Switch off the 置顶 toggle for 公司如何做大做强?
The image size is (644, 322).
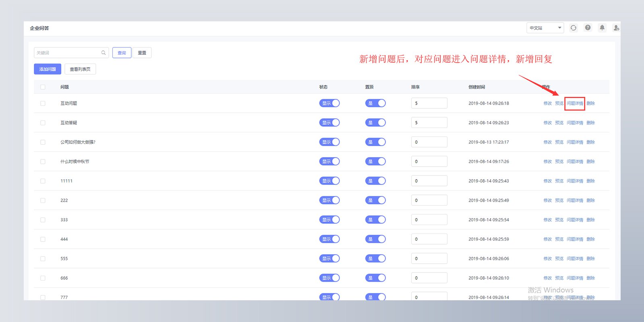point(375,142)
